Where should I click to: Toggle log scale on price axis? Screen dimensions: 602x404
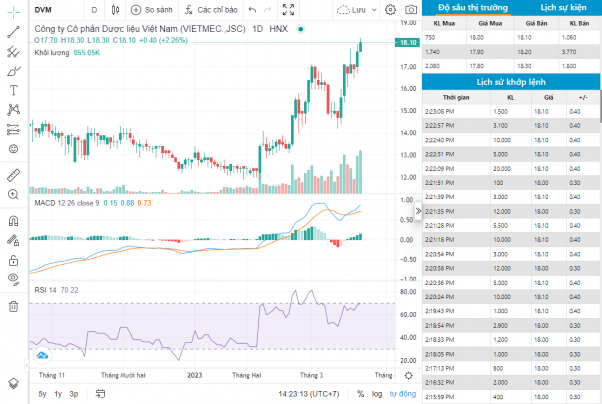pos(377,394)
